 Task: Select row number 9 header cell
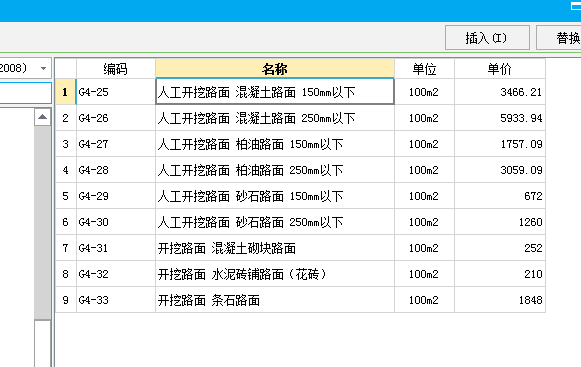click(66, 300)
